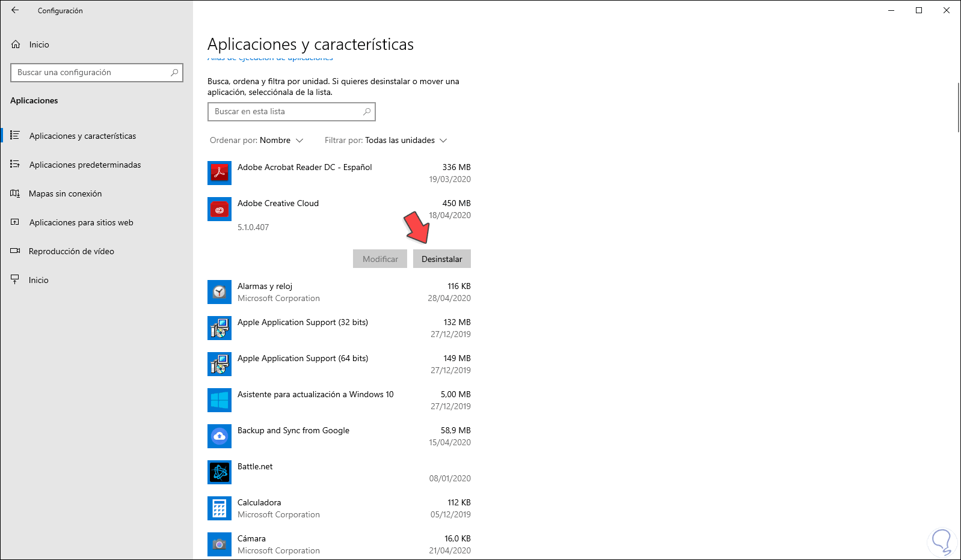The height and width of the screenshot is (560, 961).
Task: Click the Cámara app icon
Action: point(220,544)
